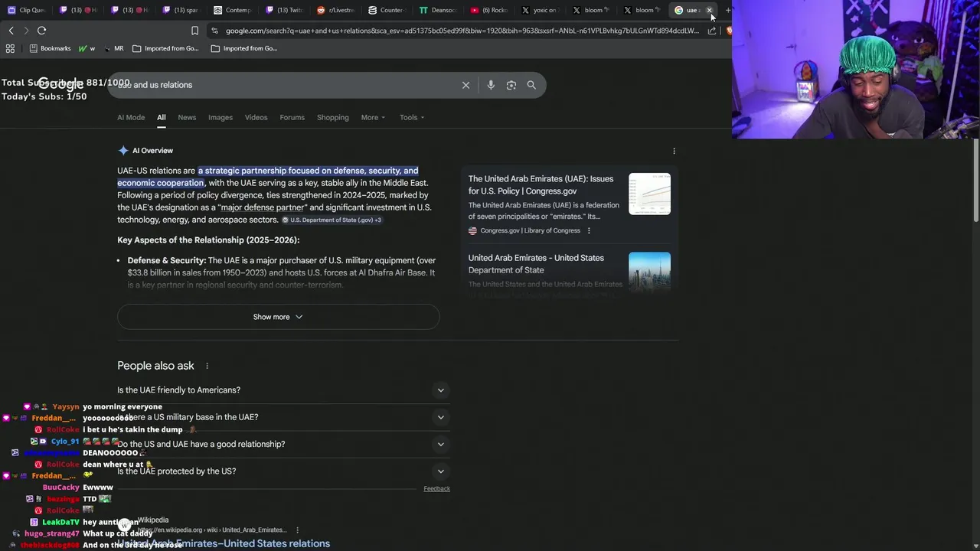The width and height of the screenshot is (980, 551).
Task: Open the Tools dropdown
Action: tap(412, 117)
